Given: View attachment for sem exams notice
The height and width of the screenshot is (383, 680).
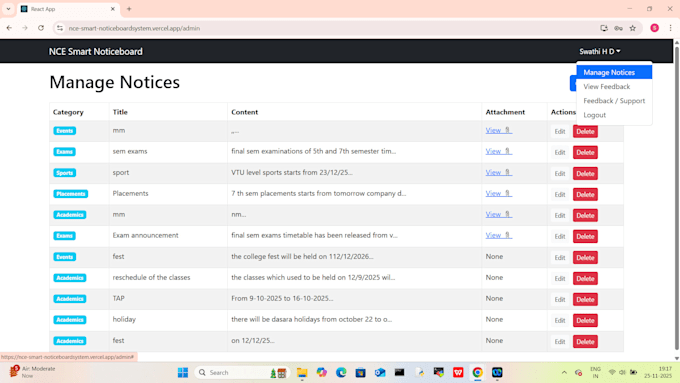Looking at the screenshot, I should coord(498,151).
